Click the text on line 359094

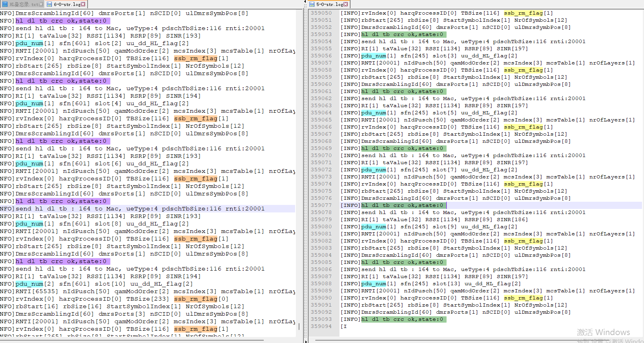click(344, 326)
